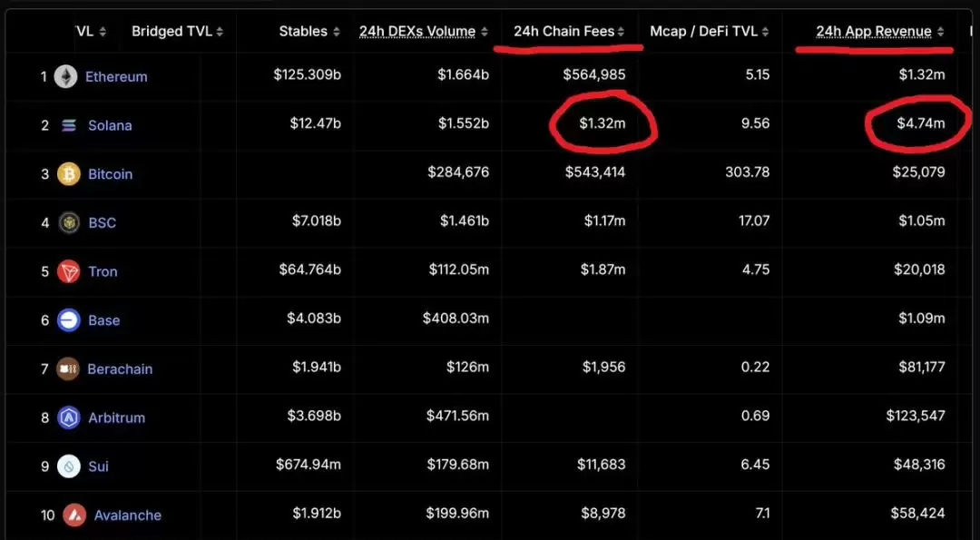Screen dimensions: 980x540
Task: Open the Ethereum chain link
Action: tap(116, 77)
